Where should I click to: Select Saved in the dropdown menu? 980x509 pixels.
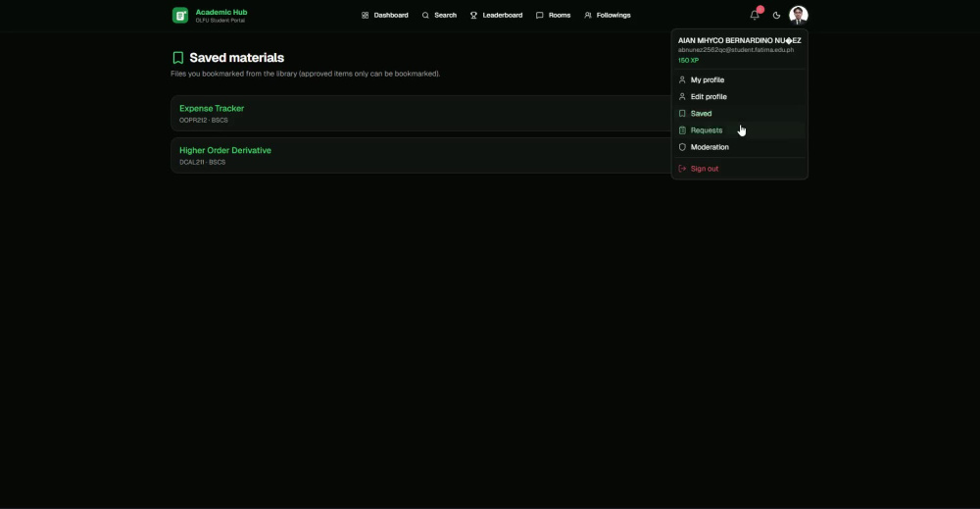(739, 114)
